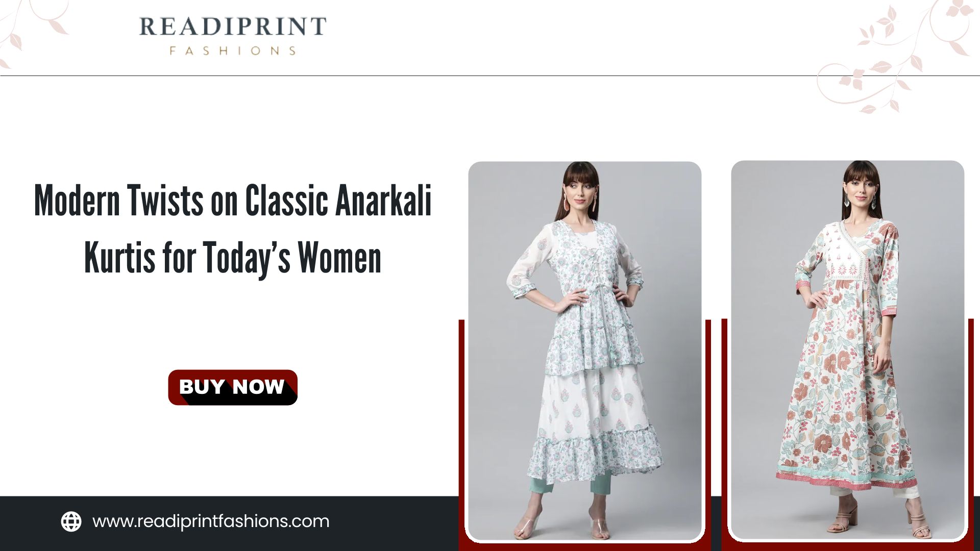Select the floral Anarkali kurti model photo

tap(847, 351)
